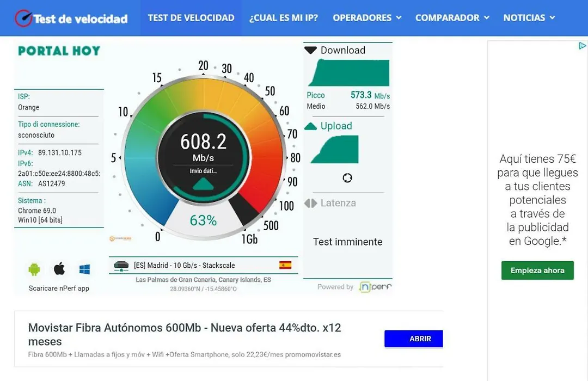Click the ASN value AS12479
Viewport: 588px width, 381px height.
51,183
